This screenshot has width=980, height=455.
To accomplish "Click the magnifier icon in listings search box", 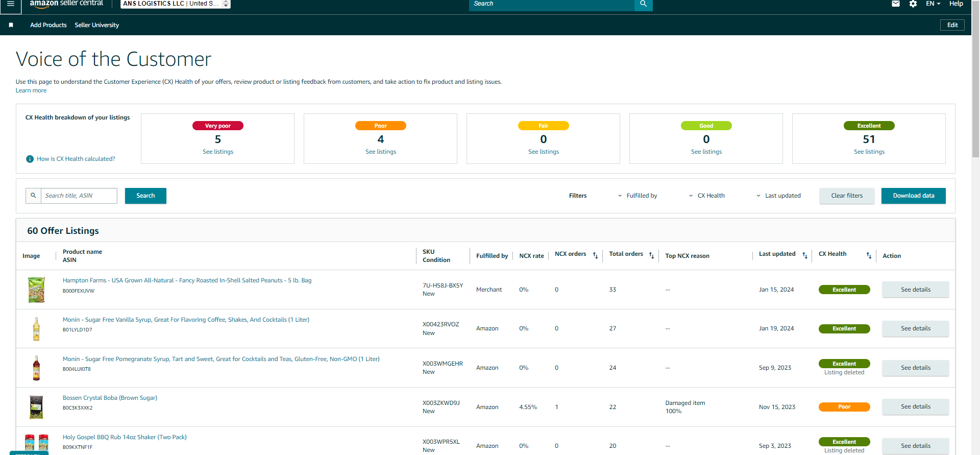I will click(33, 196).
